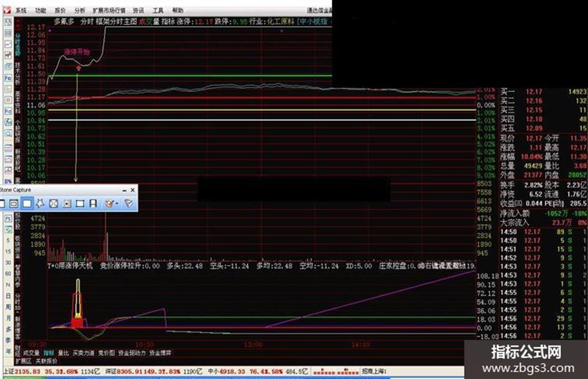Open the 新浪股吧 vertical tab
Screen dimensions: 588x379
point(17,160)
